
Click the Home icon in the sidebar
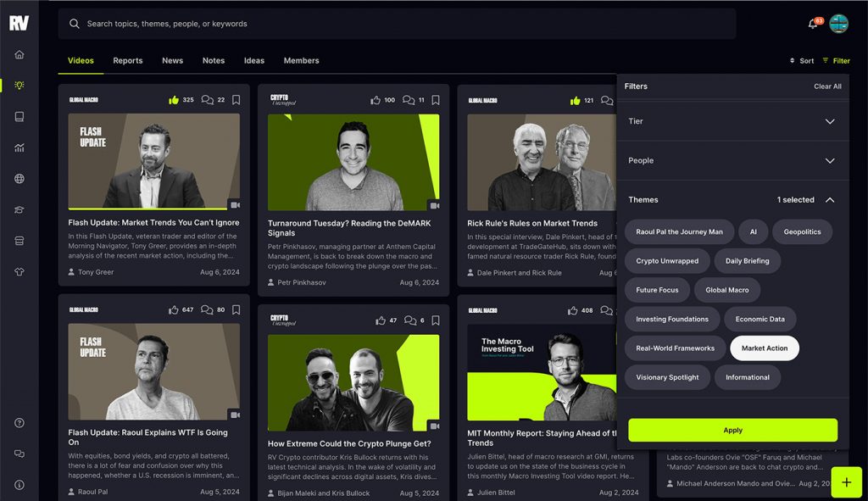tap(19, 55)
